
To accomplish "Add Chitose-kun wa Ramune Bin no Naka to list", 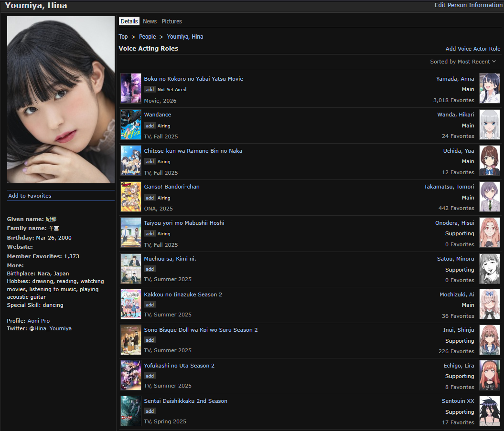I will pyautogui.click(x=150, y=161).
